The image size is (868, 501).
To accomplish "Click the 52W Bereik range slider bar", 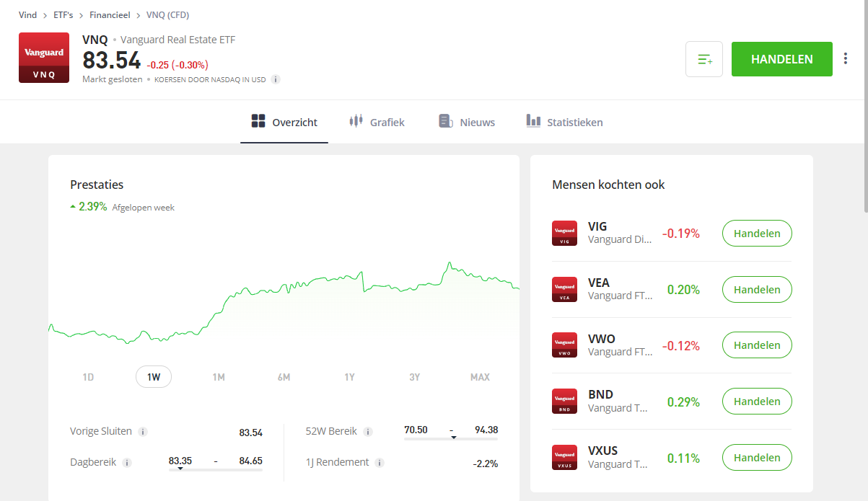I will [x=451, y=438].
